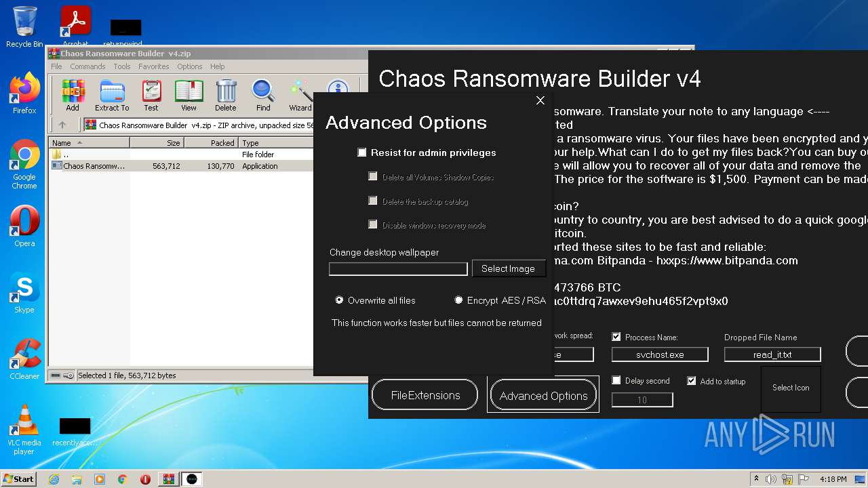Click the read_it.txt dropped file field
Viewport: 868px width, 488px height.
tap(772, 354)
